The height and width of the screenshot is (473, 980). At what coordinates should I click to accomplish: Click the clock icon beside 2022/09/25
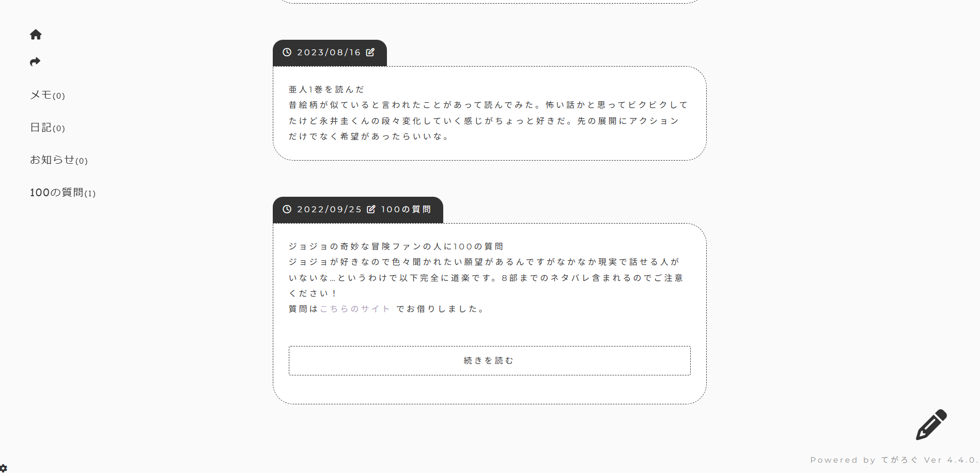[287, 209]
